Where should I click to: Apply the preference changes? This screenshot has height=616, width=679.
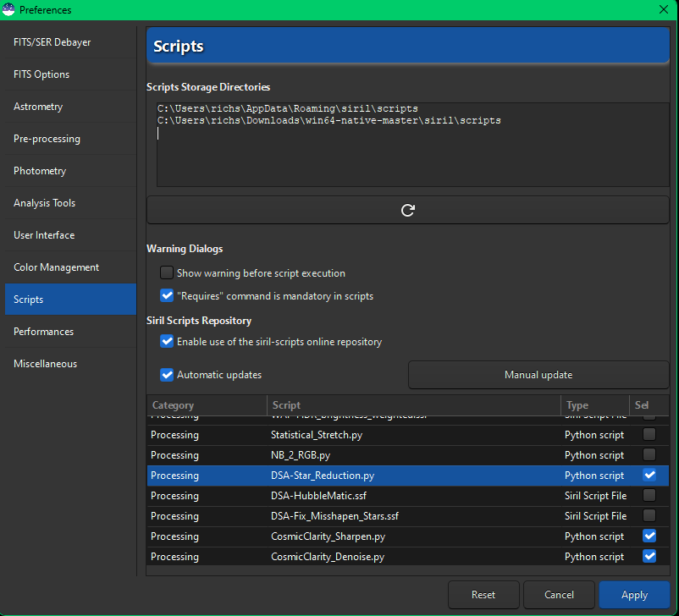pyautogui.click(x=634, y=595)
